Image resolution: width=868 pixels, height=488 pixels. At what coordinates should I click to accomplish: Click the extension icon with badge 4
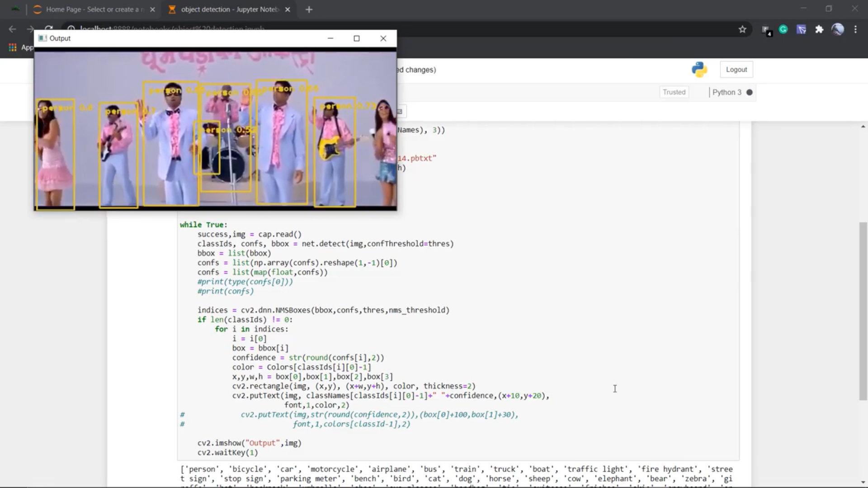click(x=767, y=30)
